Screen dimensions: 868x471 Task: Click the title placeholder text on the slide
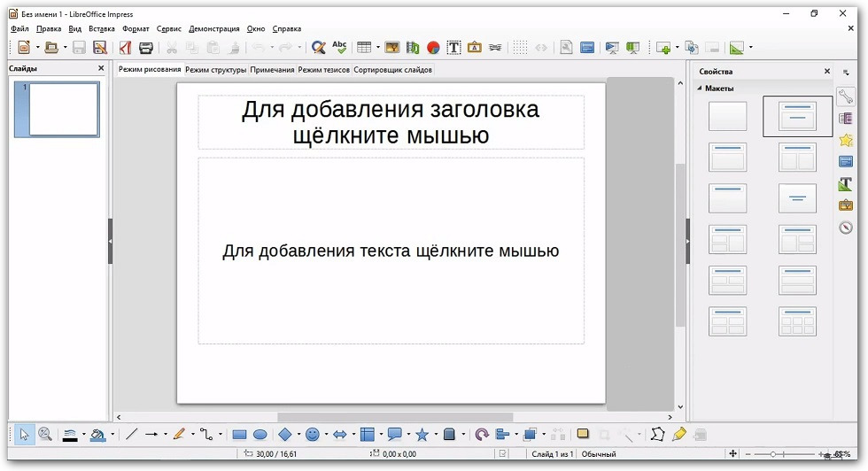[391, 122]
